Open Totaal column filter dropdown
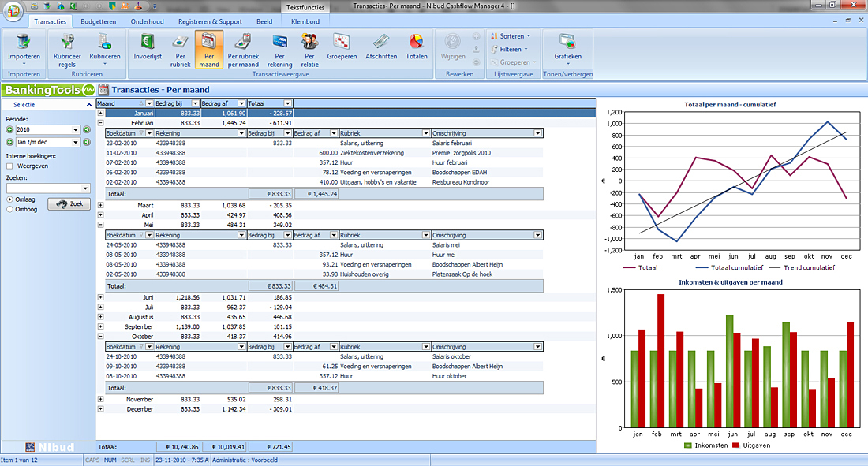The height and width of the screenshot is (466, 868). coord(287,103)
